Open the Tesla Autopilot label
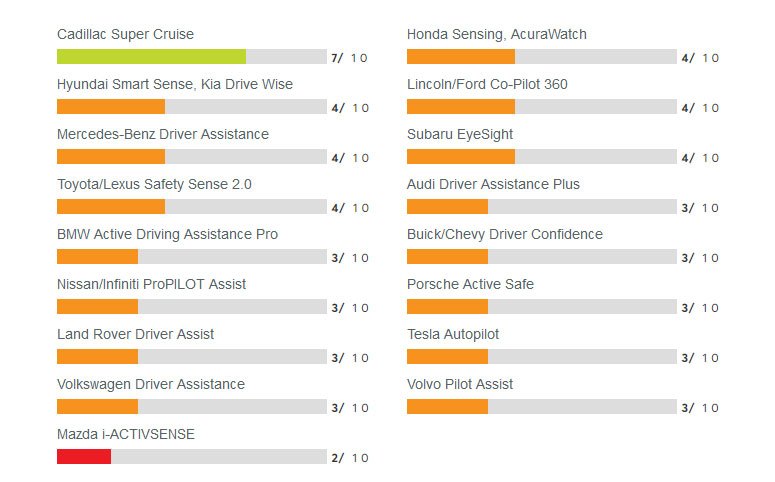The width and height of the screenshot is (775, 482). (453, 334)
